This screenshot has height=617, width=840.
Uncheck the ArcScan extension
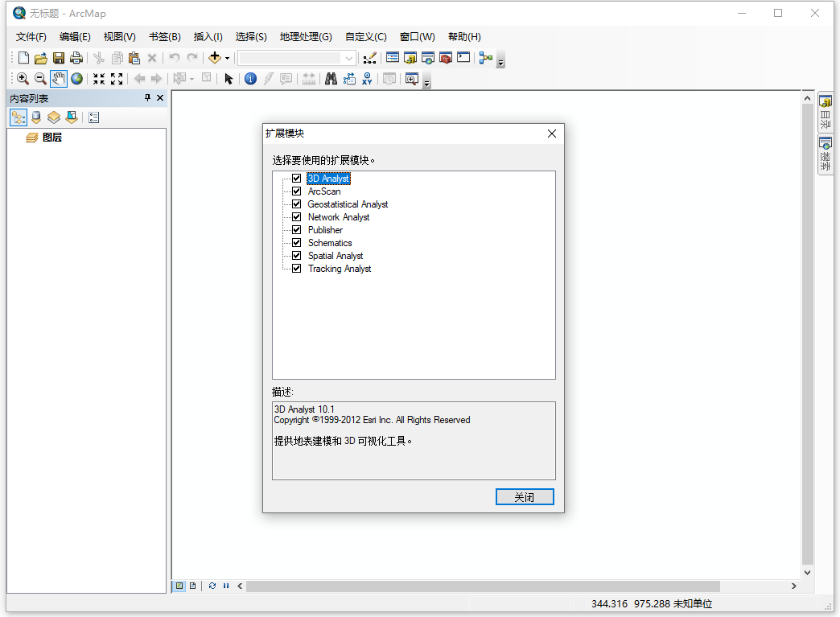coord(296,191)
